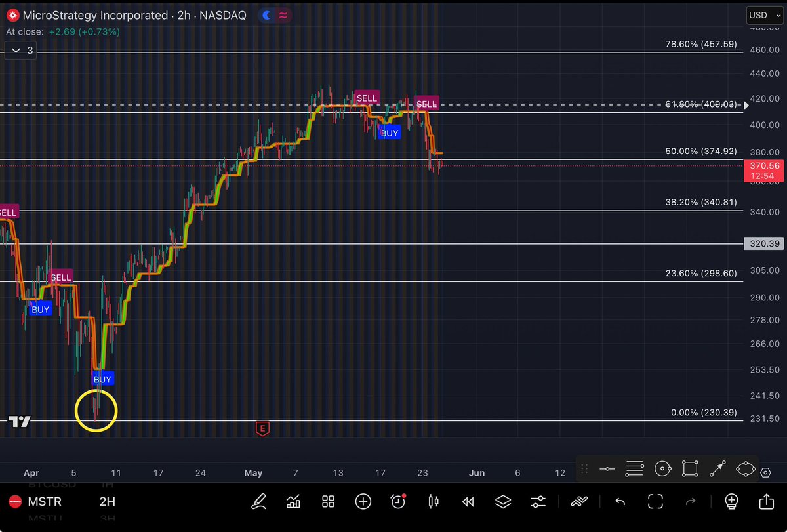The image size is (787, 532).
Task: Tap the BUY signal just below the 400 level
Action: point(390,133)
